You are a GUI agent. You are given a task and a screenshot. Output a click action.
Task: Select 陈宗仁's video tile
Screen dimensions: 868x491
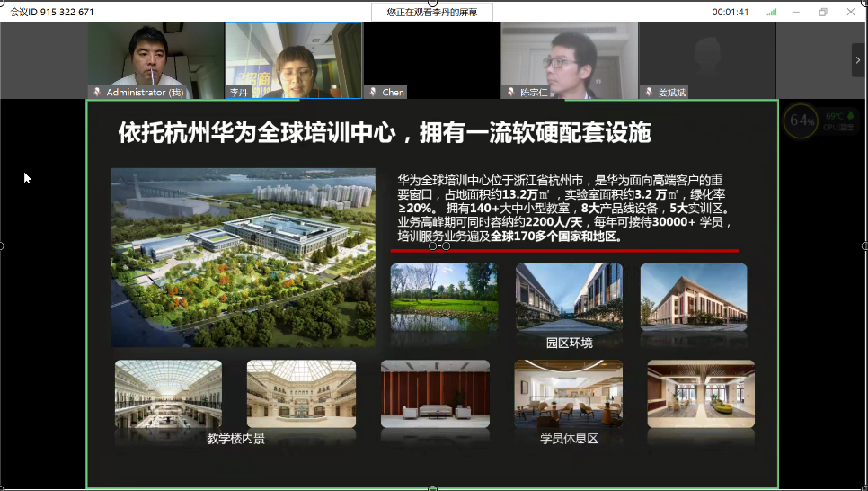(570, 60)
